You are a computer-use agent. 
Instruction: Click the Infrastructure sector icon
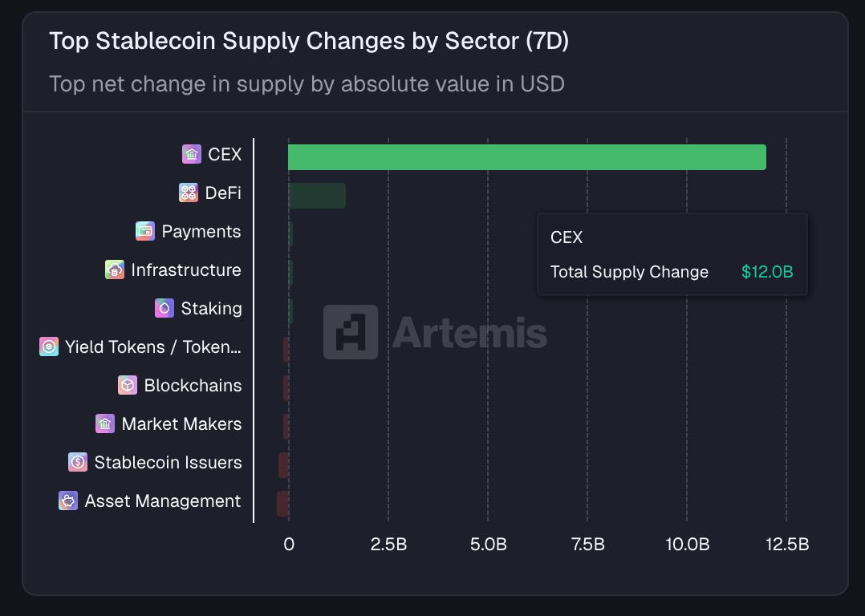115,269
